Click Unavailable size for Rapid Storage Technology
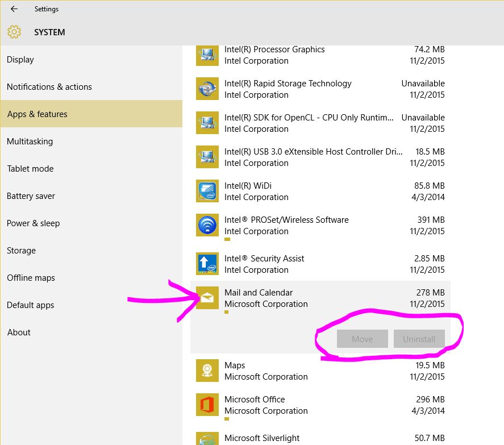This screenshot has height=445, width=504. [x=423, y=84]
